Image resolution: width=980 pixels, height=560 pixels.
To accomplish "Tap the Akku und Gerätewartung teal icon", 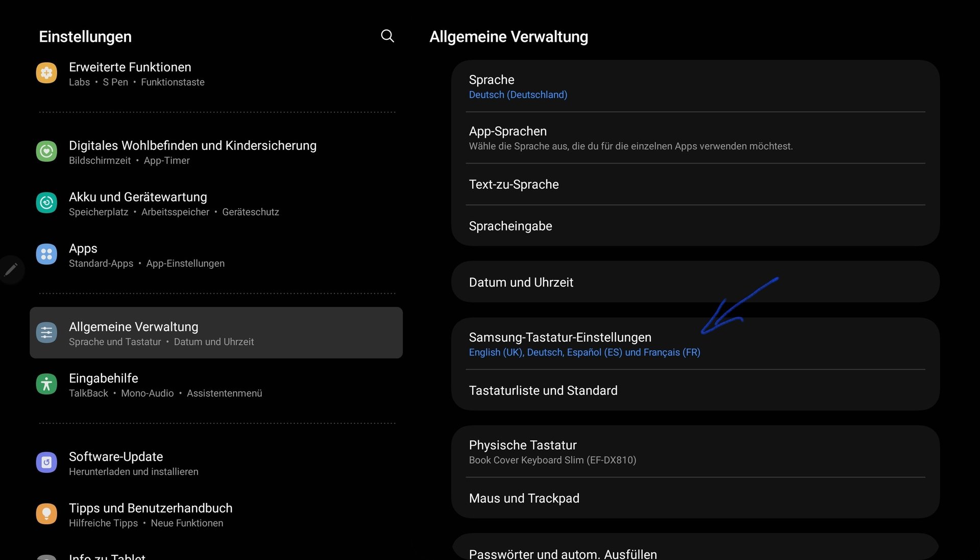I will 46,203.
